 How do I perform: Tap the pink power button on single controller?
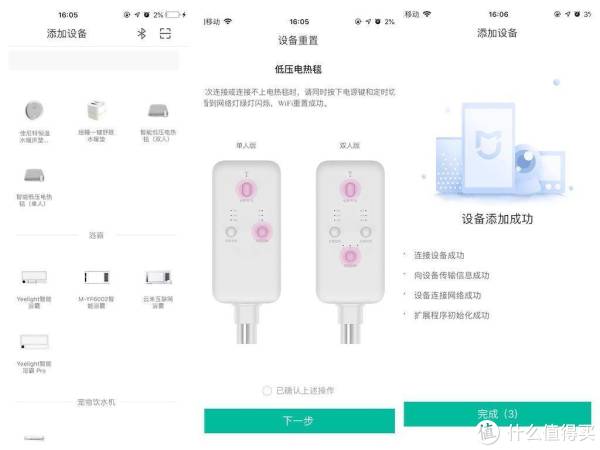click(x=246, y=189)
